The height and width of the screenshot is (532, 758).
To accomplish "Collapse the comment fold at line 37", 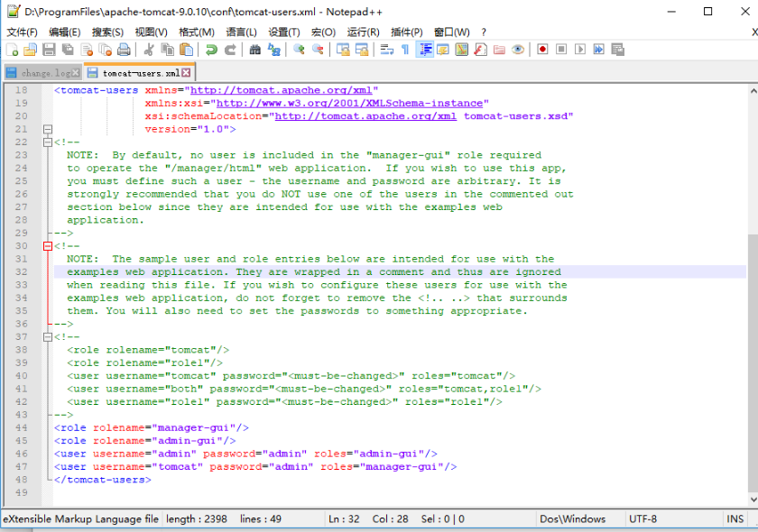I will coord(48,337).
